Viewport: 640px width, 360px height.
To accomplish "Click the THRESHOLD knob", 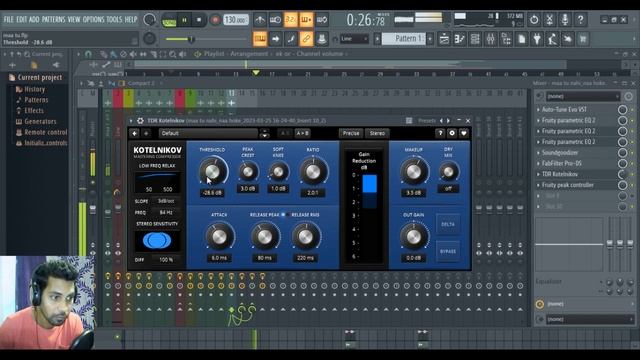I will 213,171.
